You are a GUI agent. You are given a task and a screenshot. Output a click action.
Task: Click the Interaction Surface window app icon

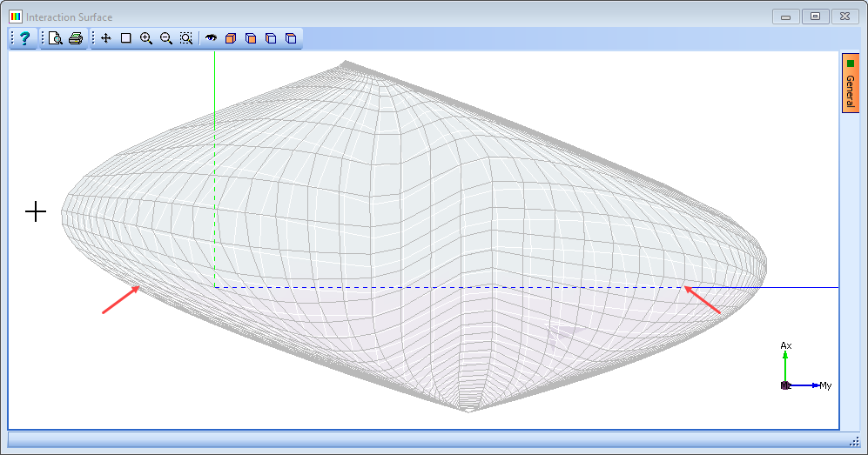tap(16, 17)
